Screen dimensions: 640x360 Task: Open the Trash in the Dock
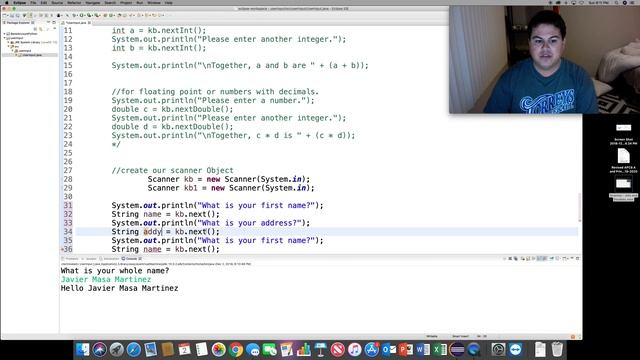pos(557,350)
